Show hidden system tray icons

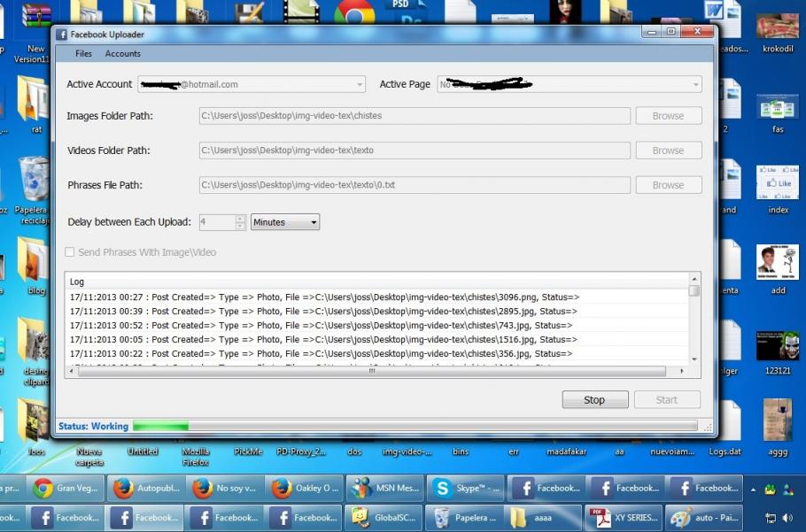point(753,490)
